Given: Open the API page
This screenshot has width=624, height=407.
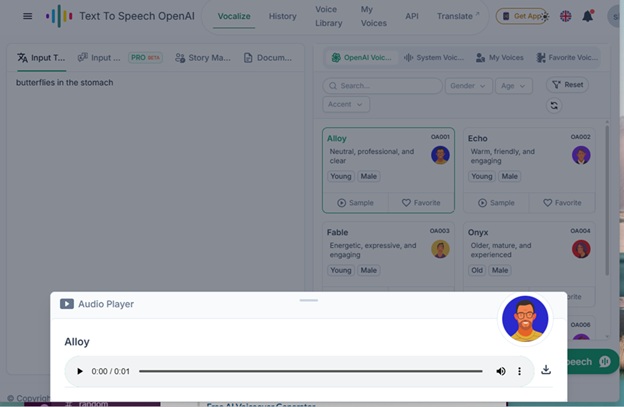Looking at the screenshot, I should coord(412,16).
